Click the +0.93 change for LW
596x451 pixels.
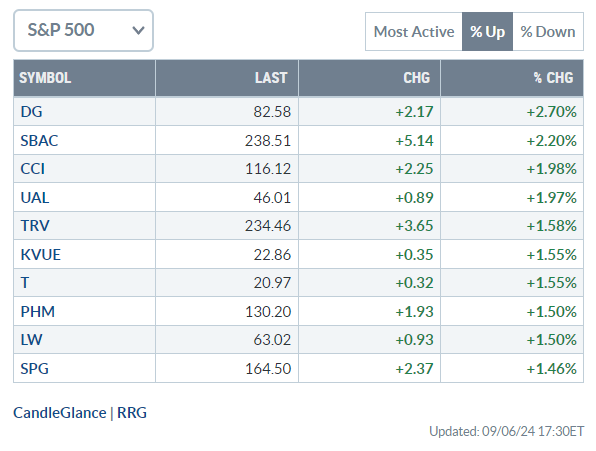click(414, 340)
